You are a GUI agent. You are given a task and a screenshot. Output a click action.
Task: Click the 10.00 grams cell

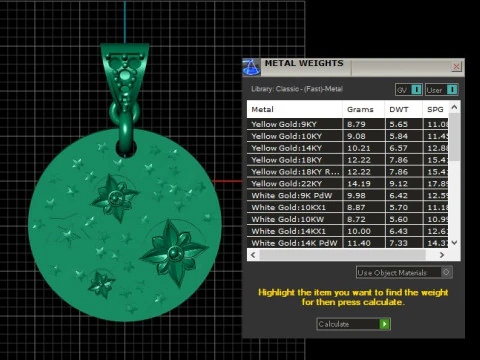coord(364,231)
